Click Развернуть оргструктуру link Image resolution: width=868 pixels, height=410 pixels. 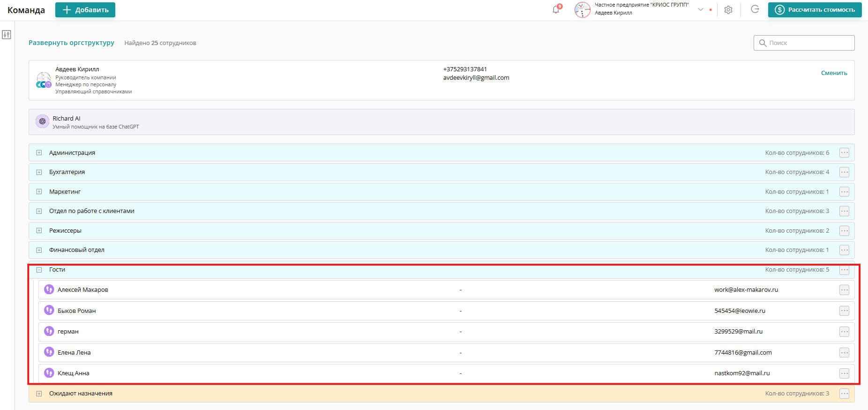click(x=71, y=43)
